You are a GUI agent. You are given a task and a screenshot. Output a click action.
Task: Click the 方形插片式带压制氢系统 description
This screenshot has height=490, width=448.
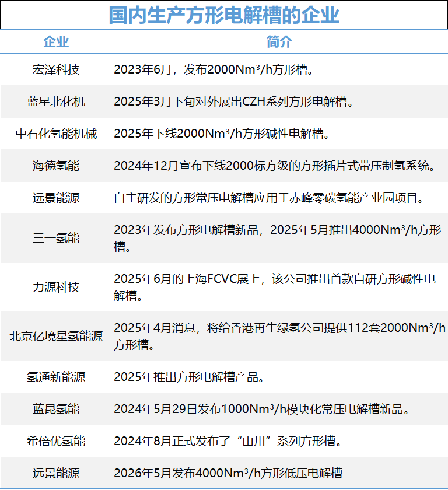coord(275,166)
